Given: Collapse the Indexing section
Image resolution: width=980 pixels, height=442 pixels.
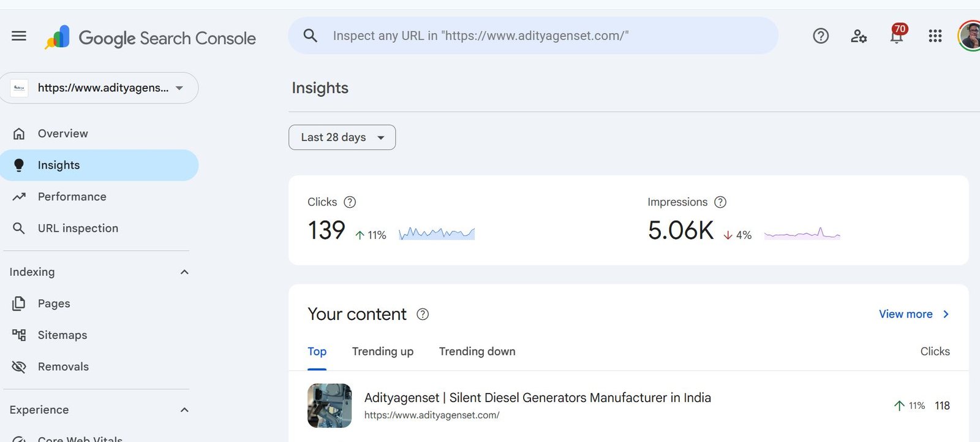Looking at the screenshot, I should [184, 272].
